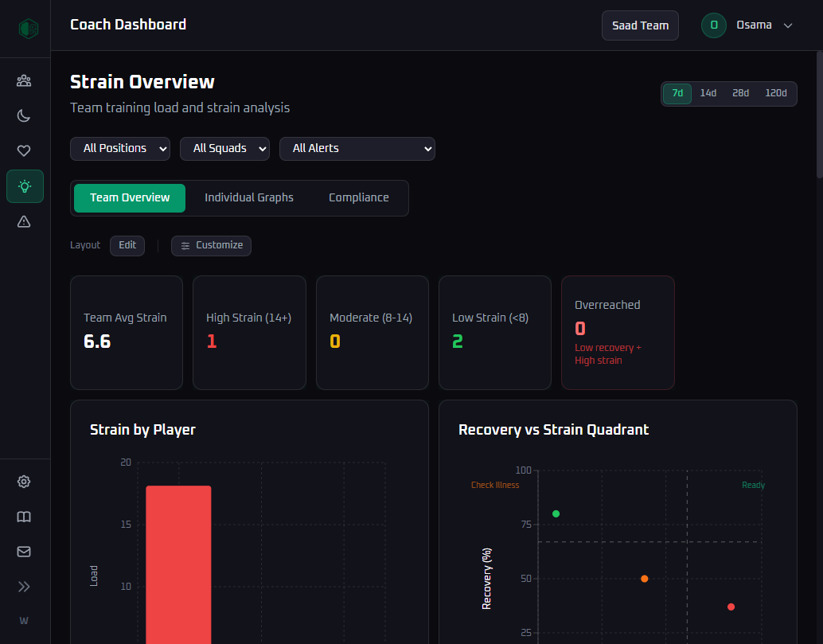Click the team members icon in sidebar
The width and height of the screenshot is (823, 644).
[24, 80]
